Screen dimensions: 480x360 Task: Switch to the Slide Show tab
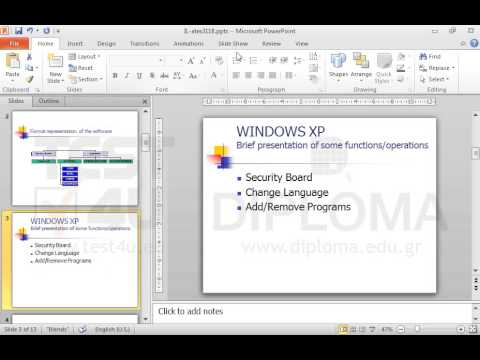pos(233,44)
